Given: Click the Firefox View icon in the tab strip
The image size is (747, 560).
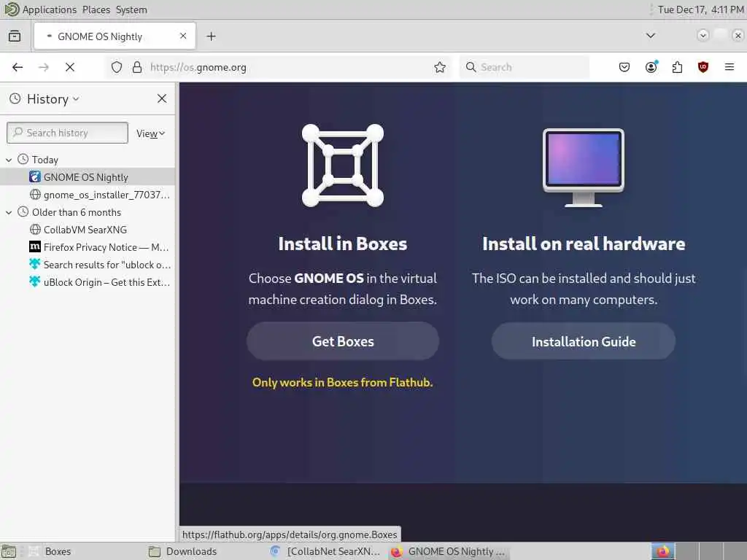Looking at the screenshot, I should (15, 36).
